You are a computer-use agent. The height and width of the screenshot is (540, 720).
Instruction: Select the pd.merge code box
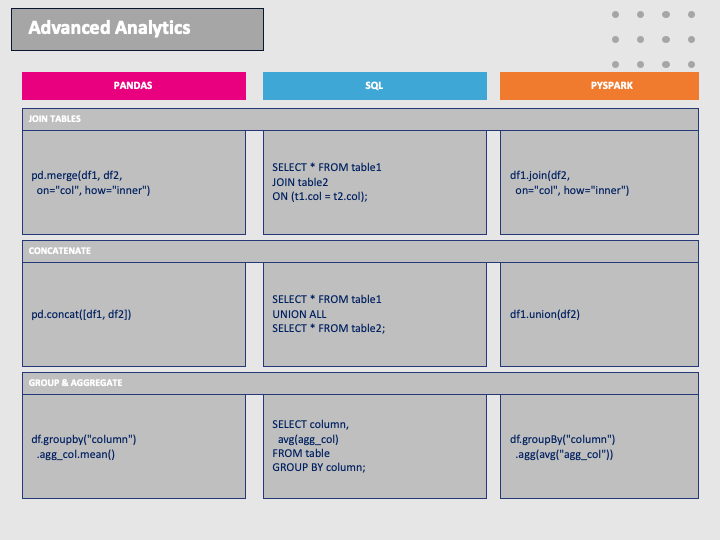tap(133, 182)
